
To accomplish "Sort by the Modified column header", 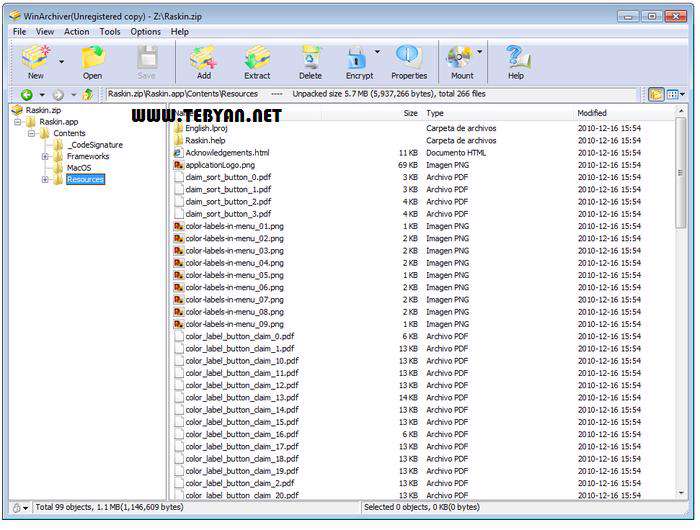I will (x=625, y=113).
